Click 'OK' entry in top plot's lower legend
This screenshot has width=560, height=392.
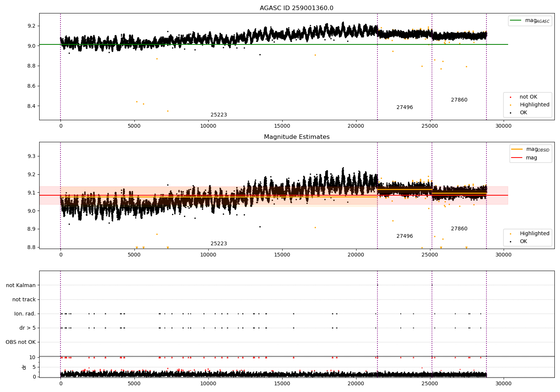pyautogui.click(x=523, y=113)
